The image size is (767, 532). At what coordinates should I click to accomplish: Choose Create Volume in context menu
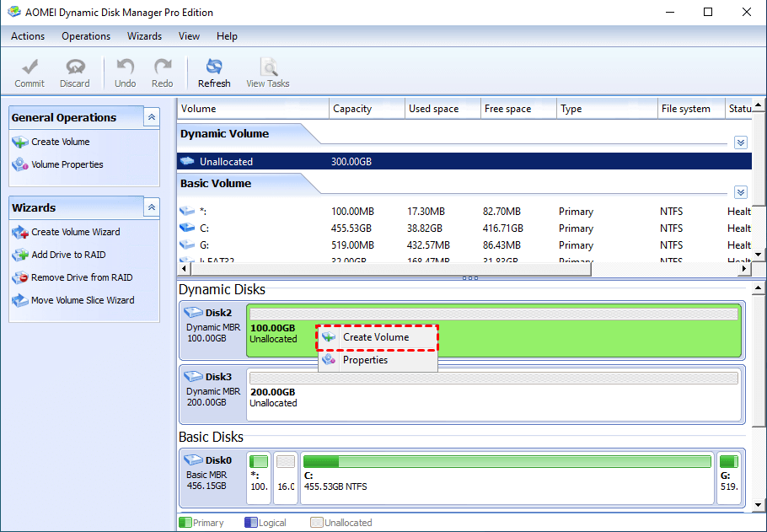click(x=378, y=337)
